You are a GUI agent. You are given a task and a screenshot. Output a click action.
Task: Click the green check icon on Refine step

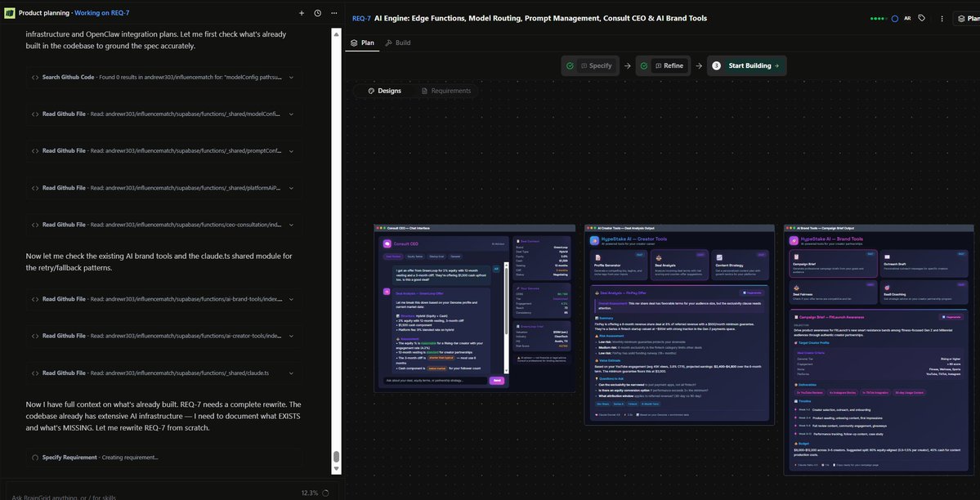(x=644, y=65)
